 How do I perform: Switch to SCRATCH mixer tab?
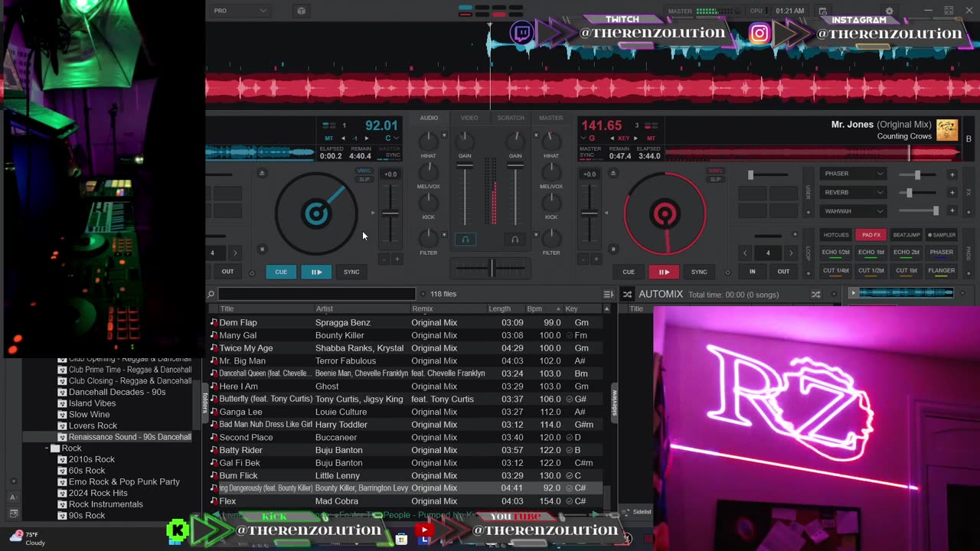pyautogui.click(x=511, y=118)
